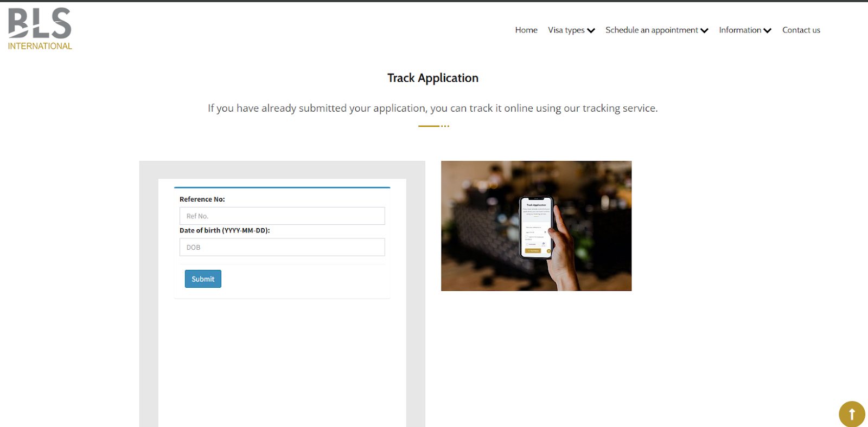Click the Date of birth (YYYY-MM-DD) label

click(225, 230)
